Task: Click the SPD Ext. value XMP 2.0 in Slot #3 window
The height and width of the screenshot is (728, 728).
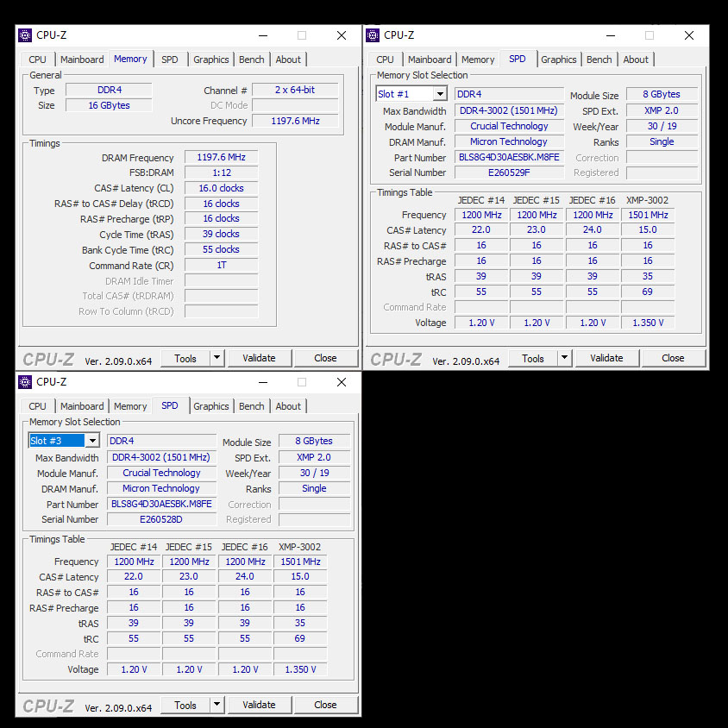Action: [314, 457]
